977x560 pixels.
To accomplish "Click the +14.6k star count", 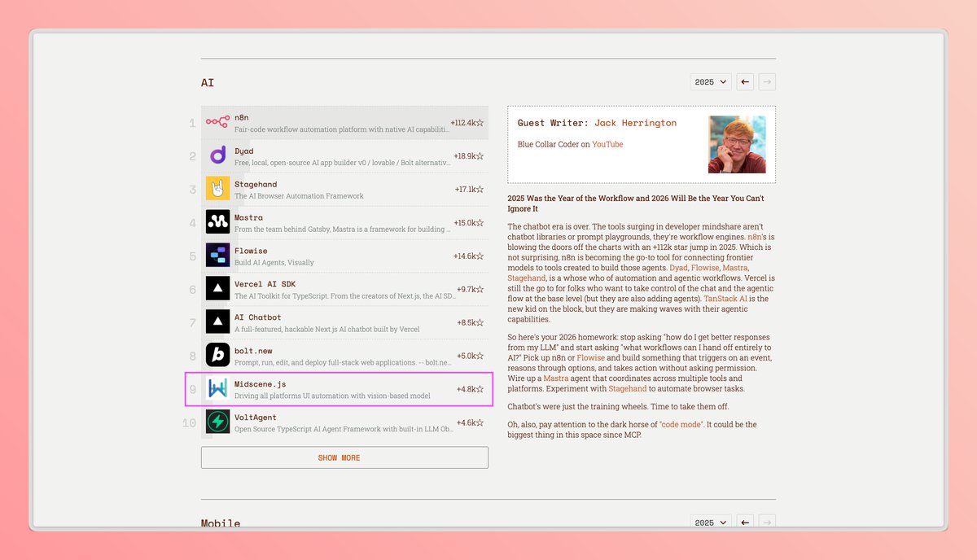I will click(469, 256).
